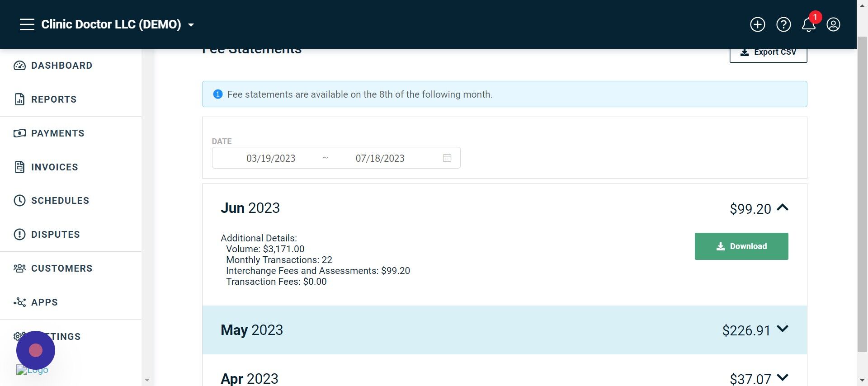The width and height of the screenshot is (868, 386).
Task: Click the Dashboard gauge icon
Action: click(19, 66)
